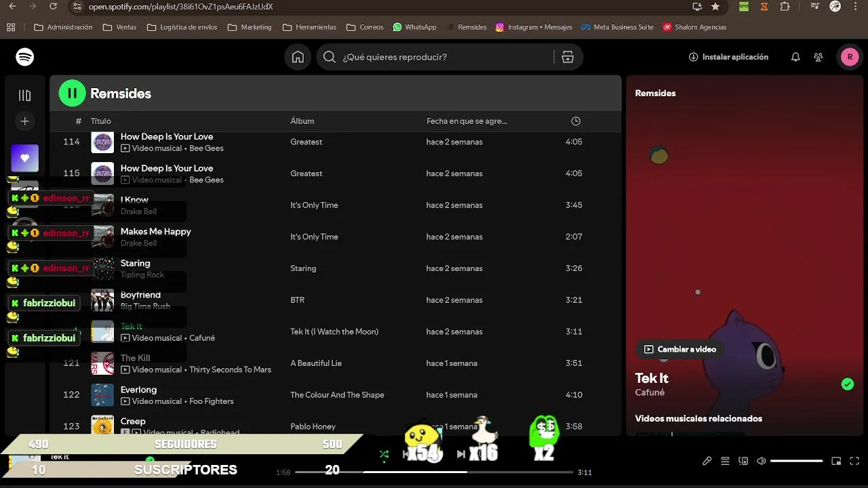Sort by Álbum column header

pyautogui.click(x=302, y=121)
